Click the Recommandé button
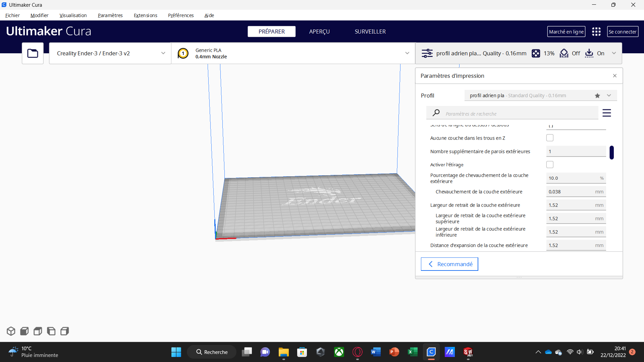 [449, 264]
